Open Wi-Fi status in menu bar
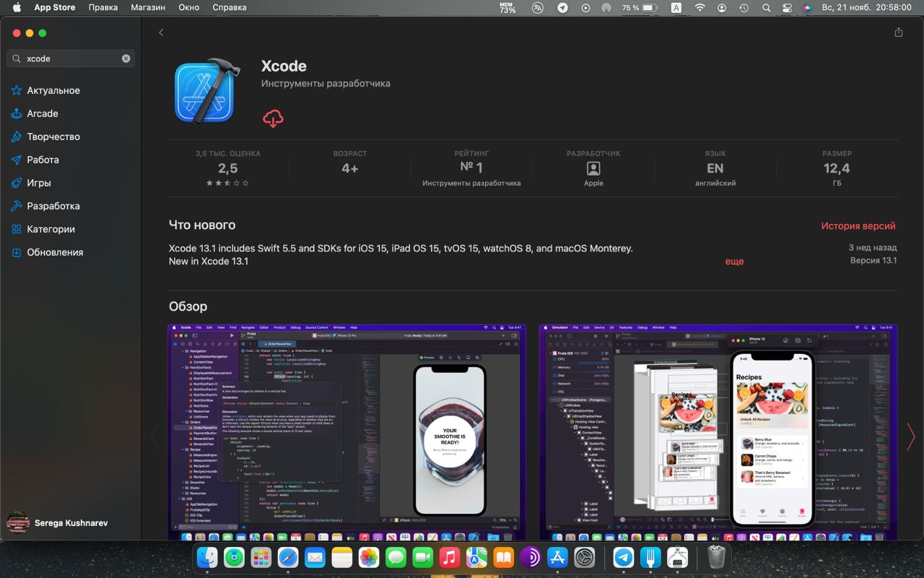Image resolution: width=924 pixels, height=578 pixels. click(x=699, y=7)
